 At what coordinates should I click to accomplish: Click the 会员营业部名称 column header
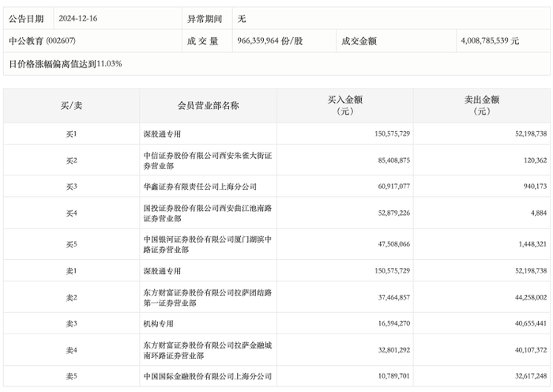(208, 105)
